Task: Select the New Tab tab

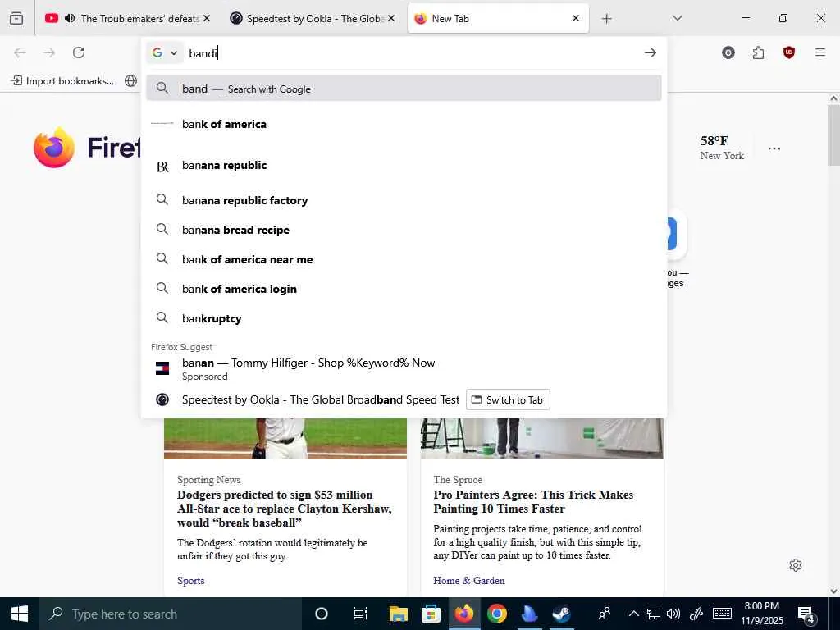Action: [498, 18]
